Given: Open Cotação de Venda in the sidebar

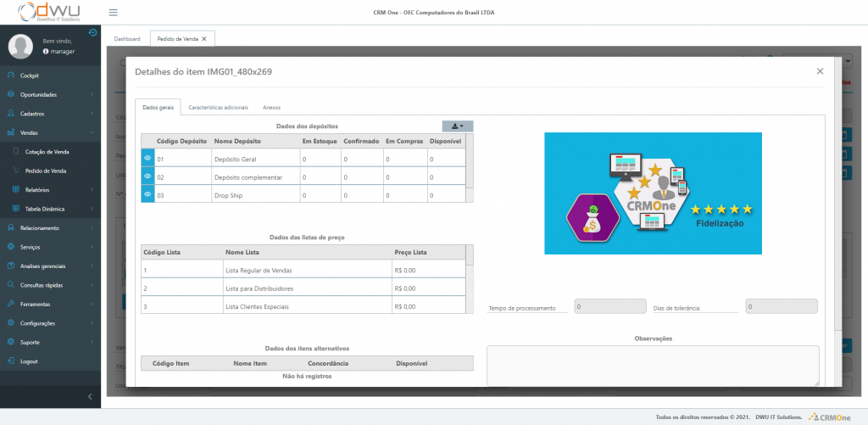Looking at the screenshot, I should click(47, 151).
